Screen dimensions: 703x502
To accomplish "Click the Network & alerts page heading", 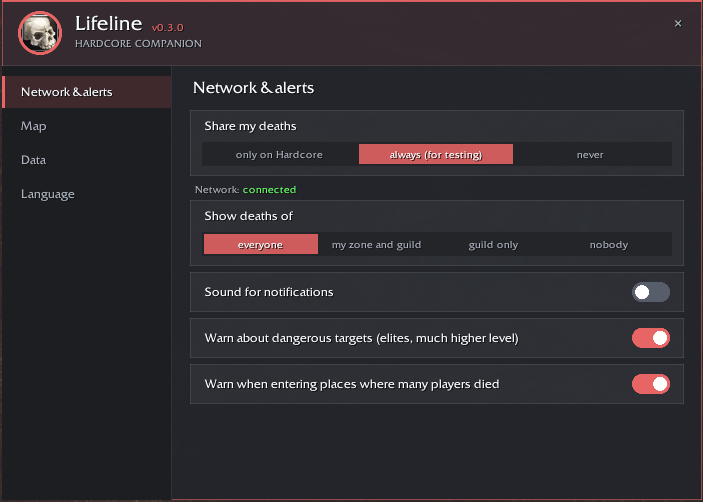I will coord(253,88).
